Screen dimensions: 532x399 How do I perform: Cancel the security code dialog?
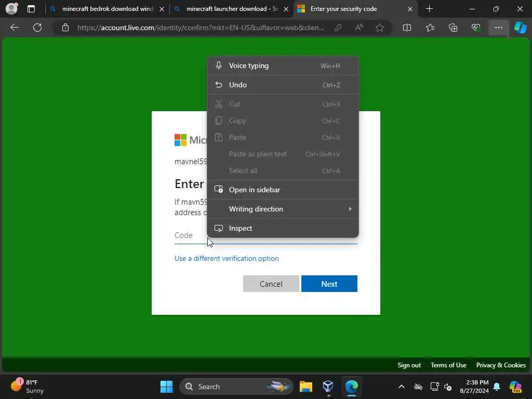click(x=271, y=284)
